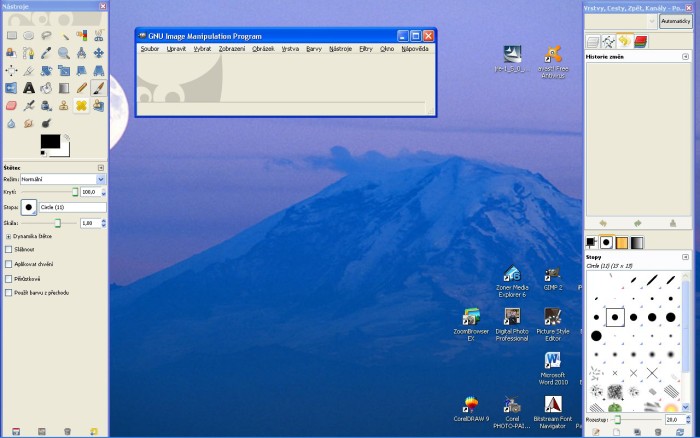Select the Blur/Sharpen droplet tool
700x438 pixels.
pos(11,123)
